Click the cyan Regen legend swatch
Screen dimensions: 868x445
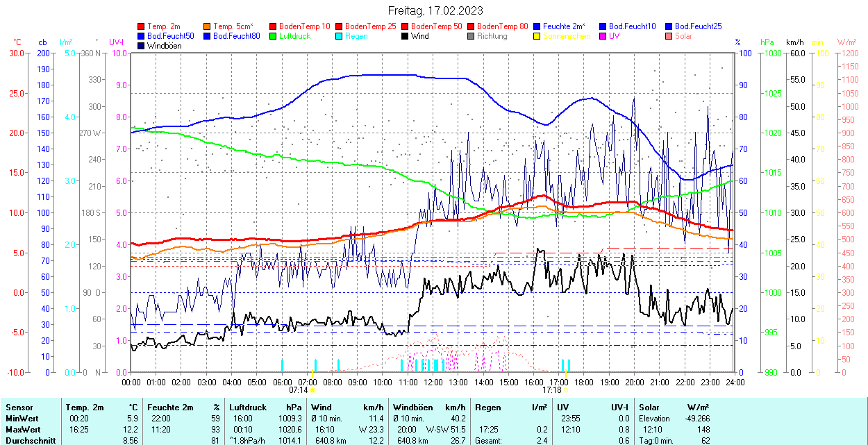pyautogui.click(x=339, y=35)
